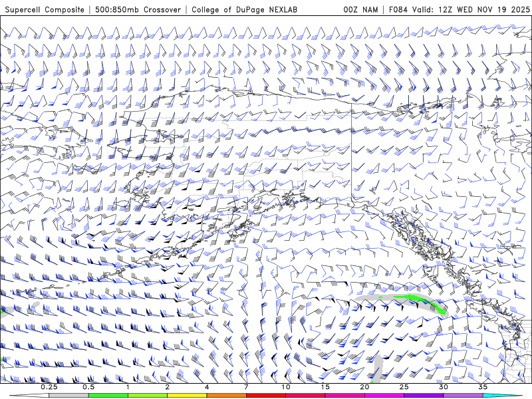Click the color bar segment between 20 and 25
Image resolution: width=532 pixels, height=399 pixels.
pyautogui.click(x=384, y=396)
